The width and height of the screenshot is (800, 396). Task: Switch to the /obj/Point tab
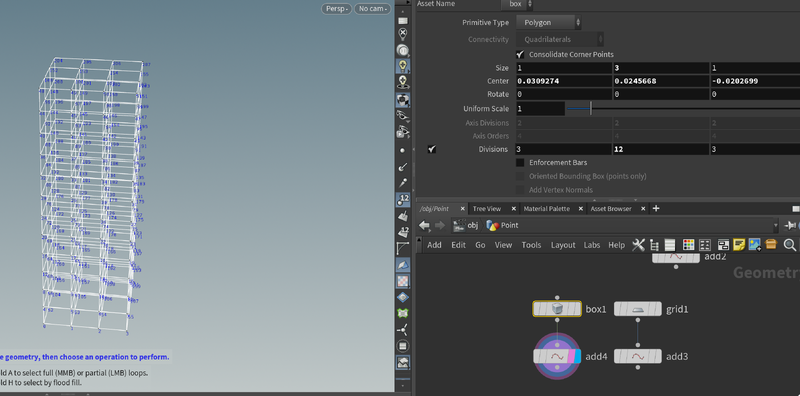[x=435, y=209]
